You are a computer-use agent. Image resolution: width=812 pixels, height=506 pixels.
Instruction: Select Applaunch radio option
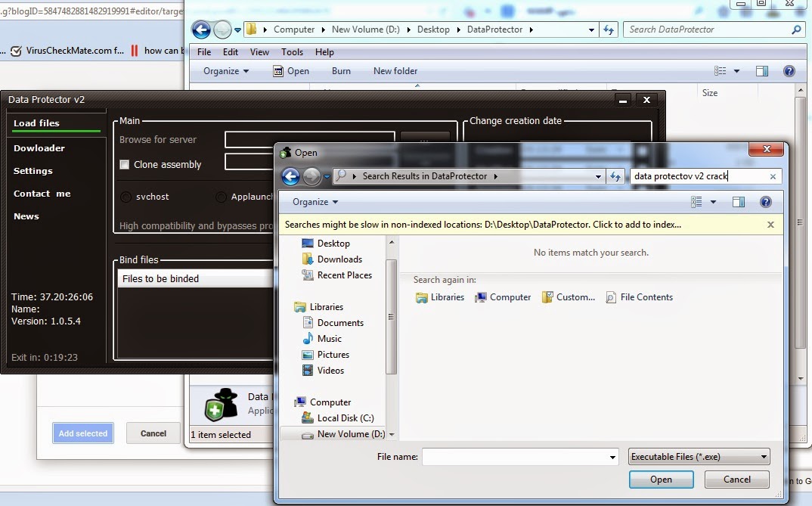(221, 197)
